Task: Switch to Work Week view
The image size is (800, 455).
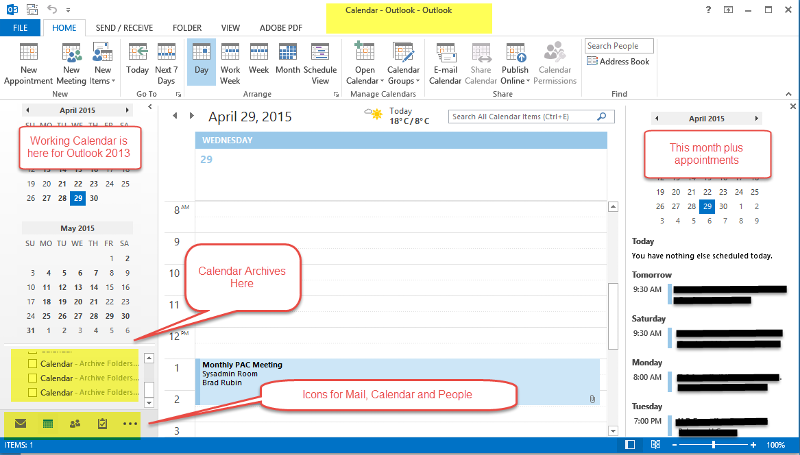Action: click(x=230, y=64)
